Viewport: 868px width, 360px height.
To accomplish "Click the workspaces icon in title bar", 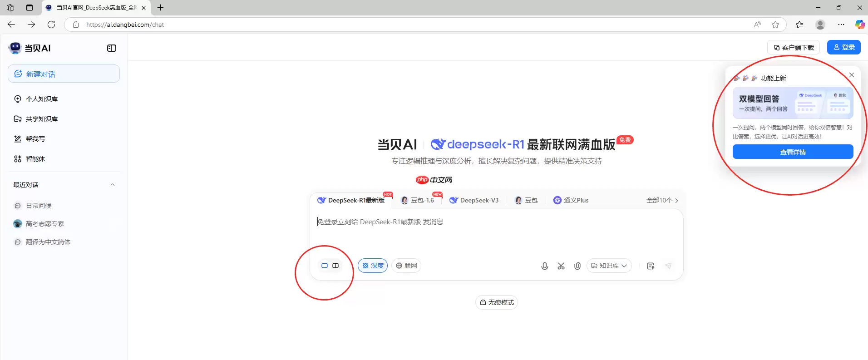I will 10,8.
